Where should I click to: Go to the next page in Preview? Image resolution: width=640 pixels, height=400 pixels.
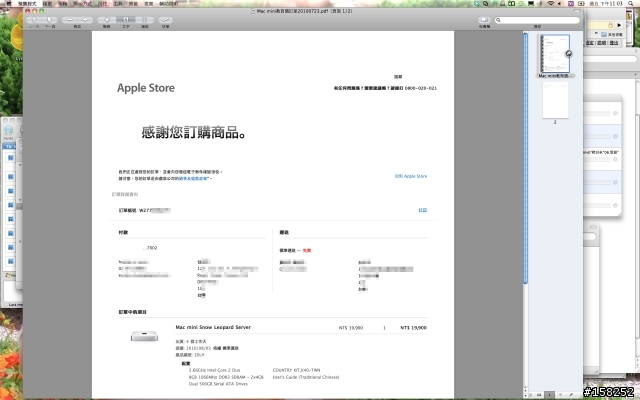click(50, 20)
